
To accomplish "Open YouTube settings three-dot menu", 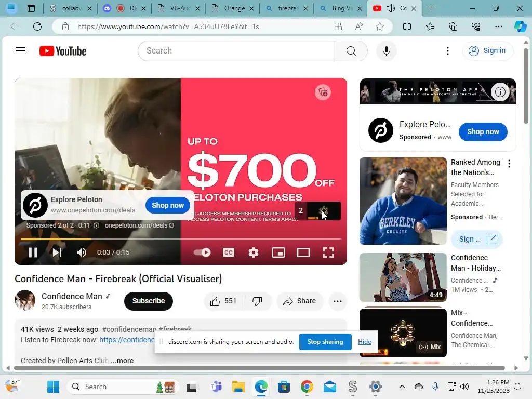I will tap(447, 51).
